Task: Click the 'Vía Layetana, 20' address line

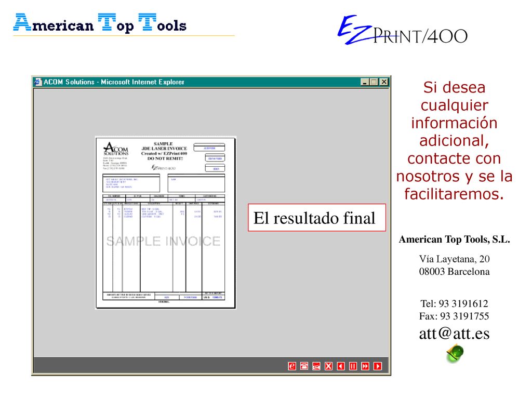Action: 454,259
